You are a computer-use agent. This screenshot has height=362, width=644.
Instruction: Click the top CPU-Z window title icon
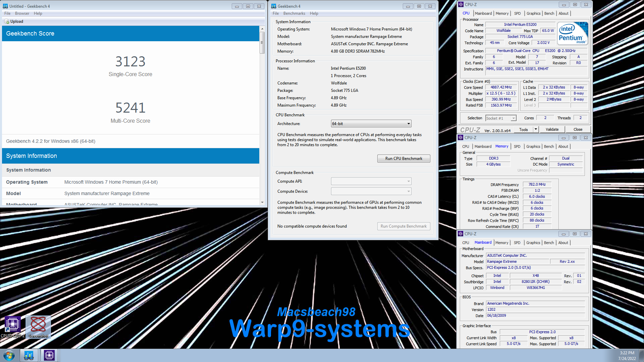click(x=461, y=4)
